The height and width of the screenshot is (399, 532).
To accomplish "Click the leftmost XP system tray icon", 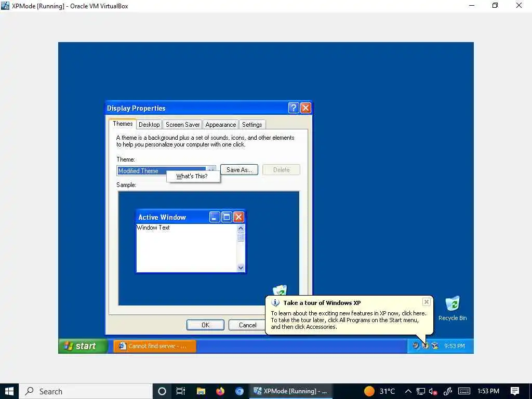I will [416, 345].
